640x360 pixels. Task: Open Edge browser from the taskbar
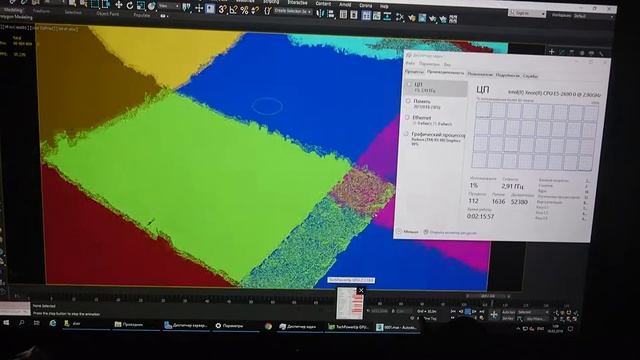point(53,323)
